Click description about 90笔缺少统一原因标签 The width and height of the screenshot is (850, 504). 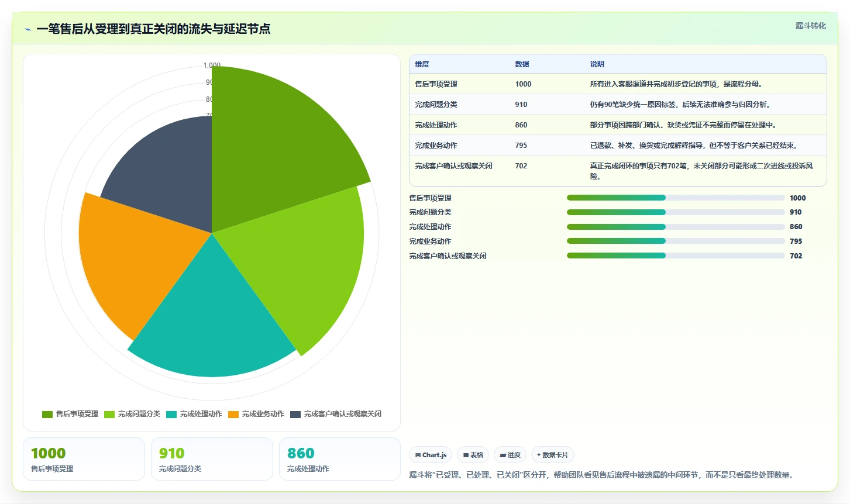pos(681,105)
